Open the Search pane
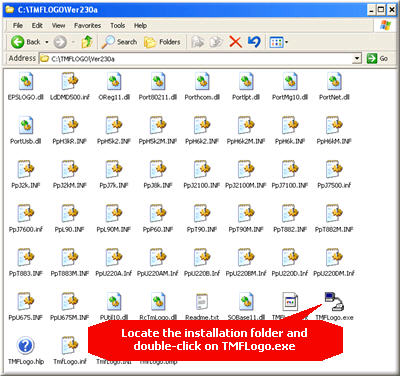Screen dimensions: 400x376 (x=119, y=42)
